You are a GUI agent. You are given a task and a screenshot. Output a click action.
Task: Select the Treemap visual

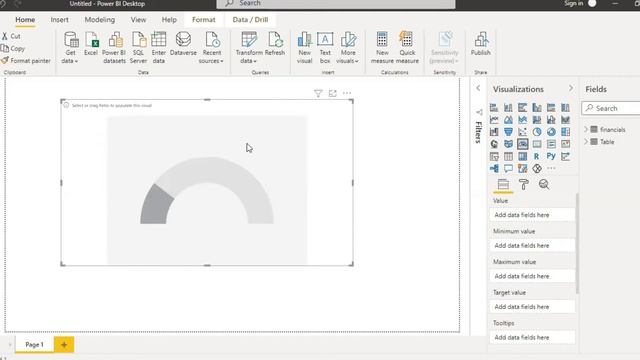(565, 132)
